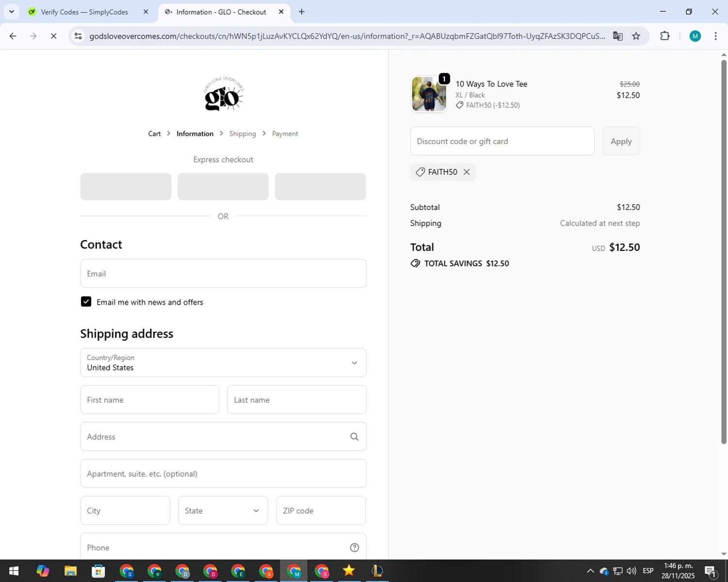Viewport: 728px width, 582px height.
Task: Open League of Legends taskbar icon
Action: pos(377,571)
